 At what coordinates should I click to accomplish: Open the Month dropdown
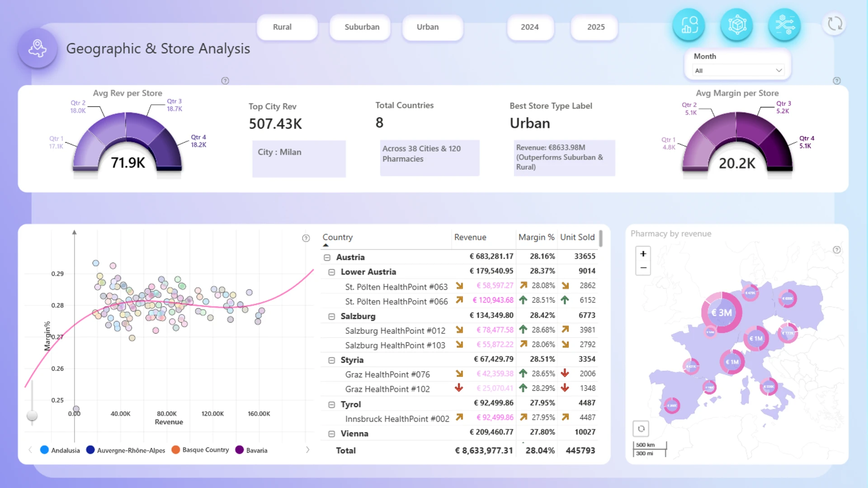pos(738,70)
